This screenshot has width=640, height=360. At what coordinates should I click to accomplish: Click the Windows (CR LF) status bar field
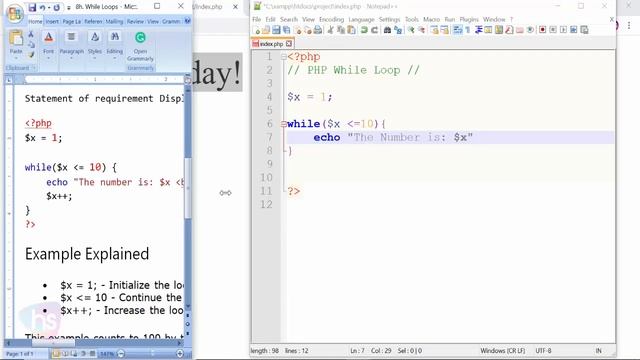502,351
